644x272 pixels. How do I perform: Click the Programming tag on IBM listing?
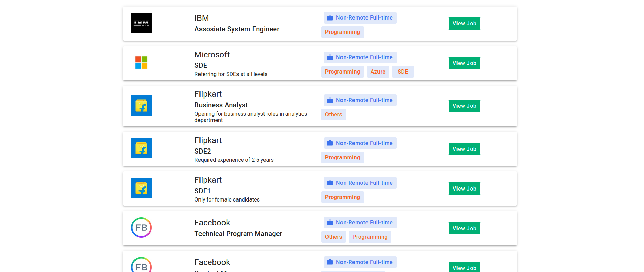click(x=342, y=32)
